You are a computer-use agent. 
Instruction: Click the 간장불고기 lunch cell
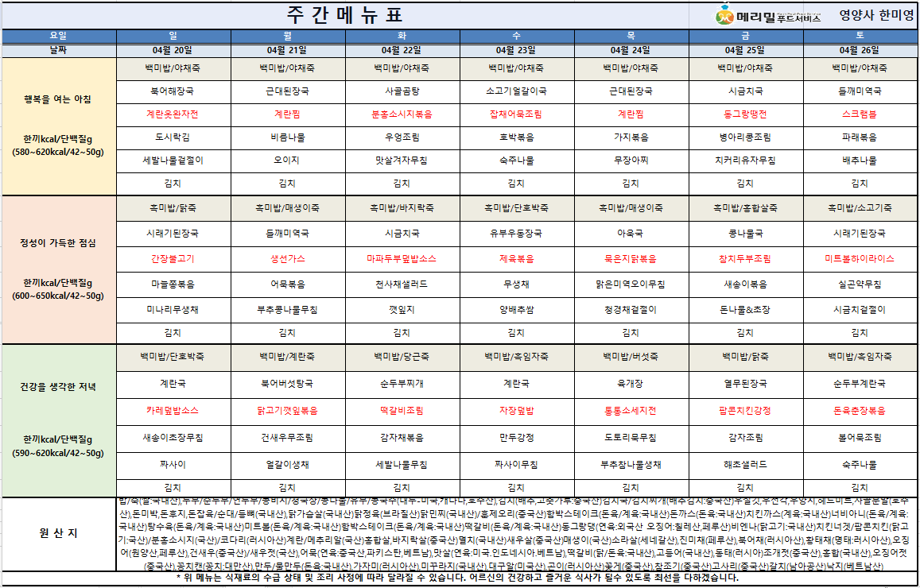173,259
